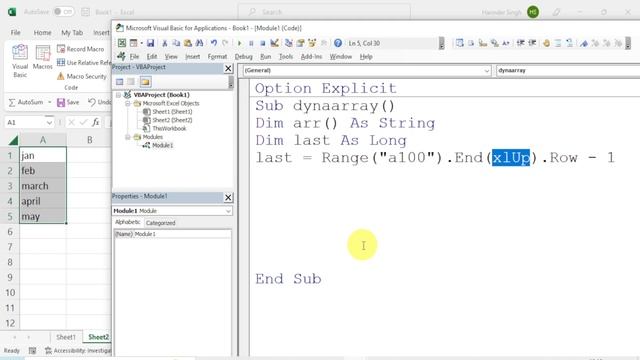The height and width of the screenshot is (360, 640).
Task: Indent the code using the Indent icon
Action: coord(520,43)
